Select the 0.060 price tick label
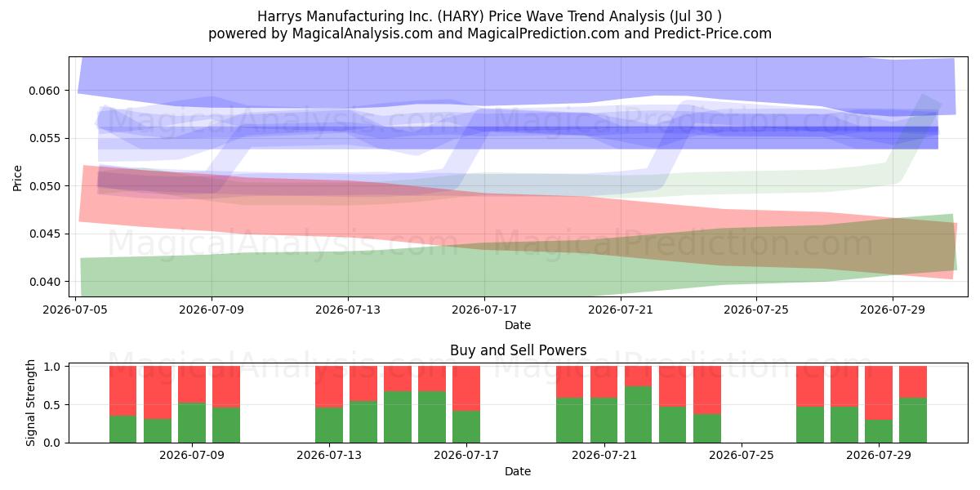Viewport: 980px width, 490px height. [x=46, y=91]
